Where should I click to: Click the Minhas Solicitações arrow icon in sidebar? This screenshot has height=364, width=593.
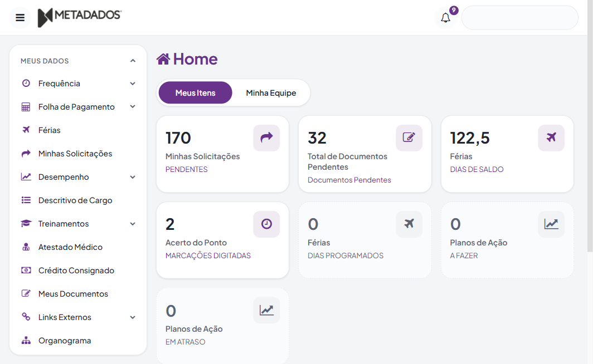point(26,153)
